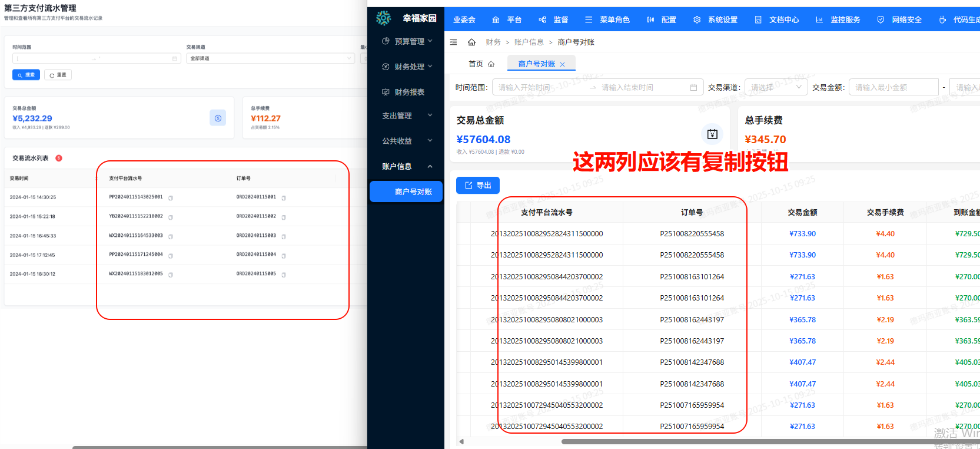Click 账户信息 in the breadcrumb
The width and height of the screenshot is (980, 449).
point(529,42)
